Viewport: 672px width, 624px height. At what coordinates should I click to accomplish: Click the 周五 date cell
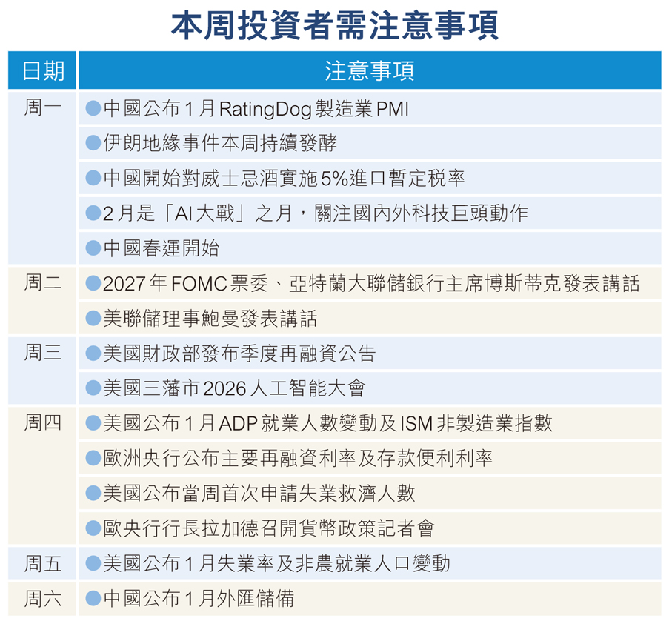pos(43,564)
